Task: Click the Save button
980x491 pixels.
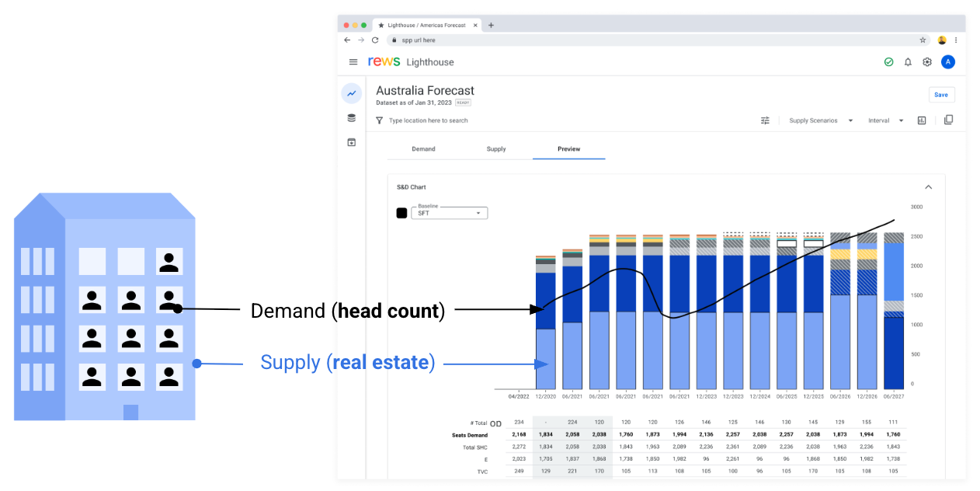Action: point(941,95)
